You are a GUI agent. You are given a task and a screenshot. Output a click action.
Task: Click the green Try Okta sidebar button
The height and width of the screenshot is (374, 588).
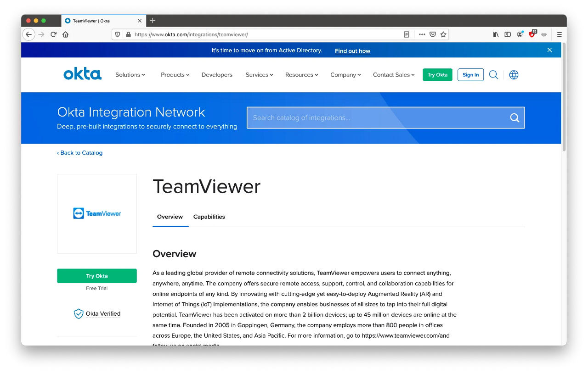click(97, 276)
